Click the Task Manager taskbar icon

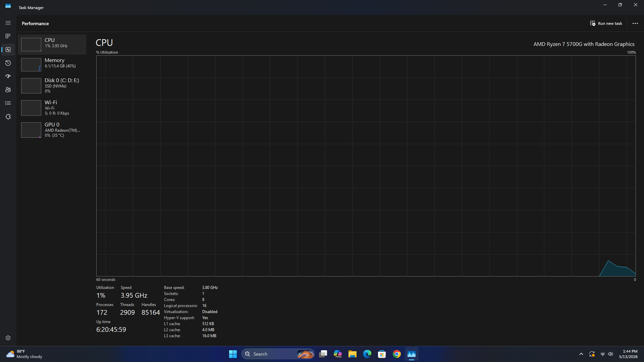pos(412,354)
